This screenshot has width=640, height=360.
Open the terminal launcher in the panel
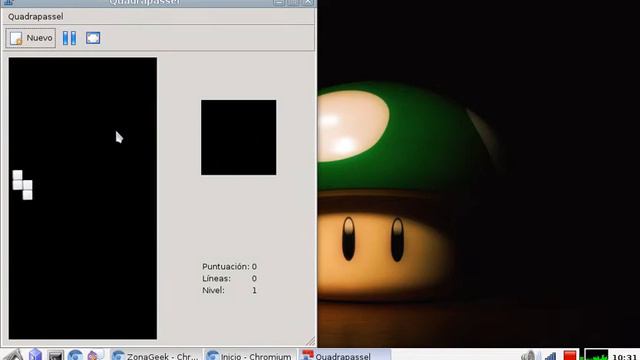(x=56, y=355)
